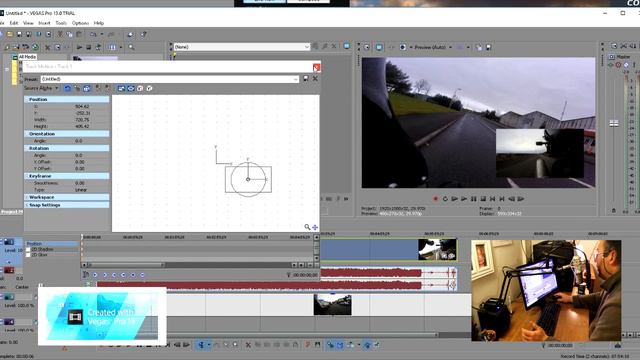Click the red Record button under preview
Screen dimensions: 640x360
(436, 199)
